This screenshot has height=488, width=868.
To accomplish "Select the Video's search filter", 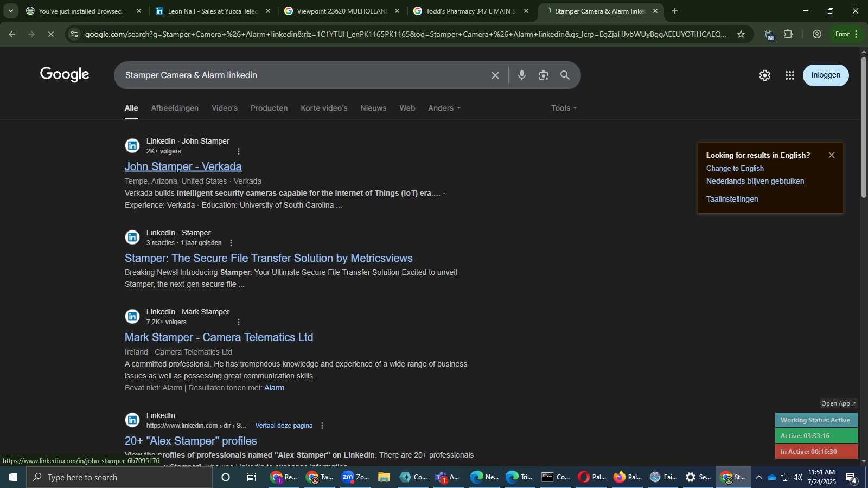I will pyautogui.click(x=225, y=108).
